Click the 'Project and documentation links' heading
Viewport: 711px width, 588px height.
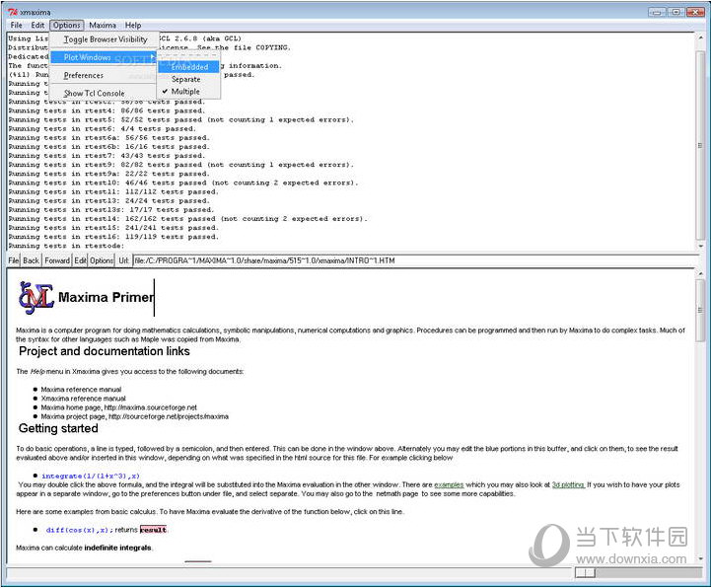(105, 351)
